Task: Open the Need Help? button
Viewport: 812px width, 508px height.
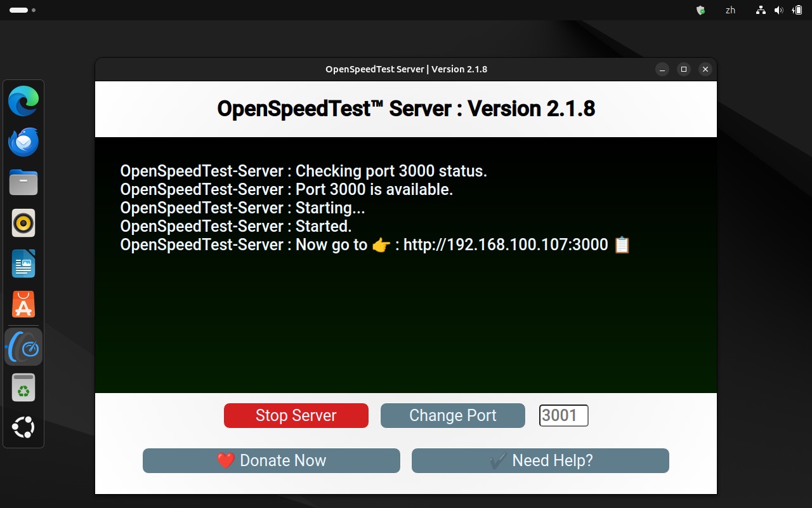Action: click(540, 460)
